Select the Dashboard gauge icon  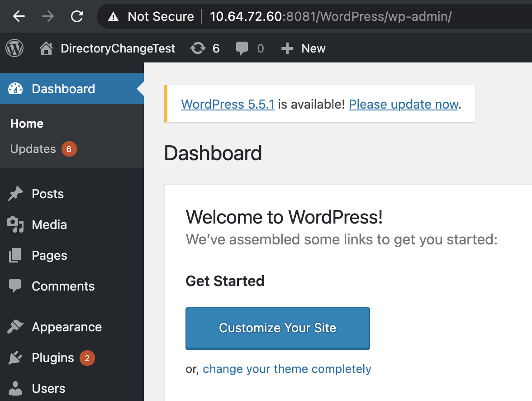pyautogui.click(x=15, y=88)
